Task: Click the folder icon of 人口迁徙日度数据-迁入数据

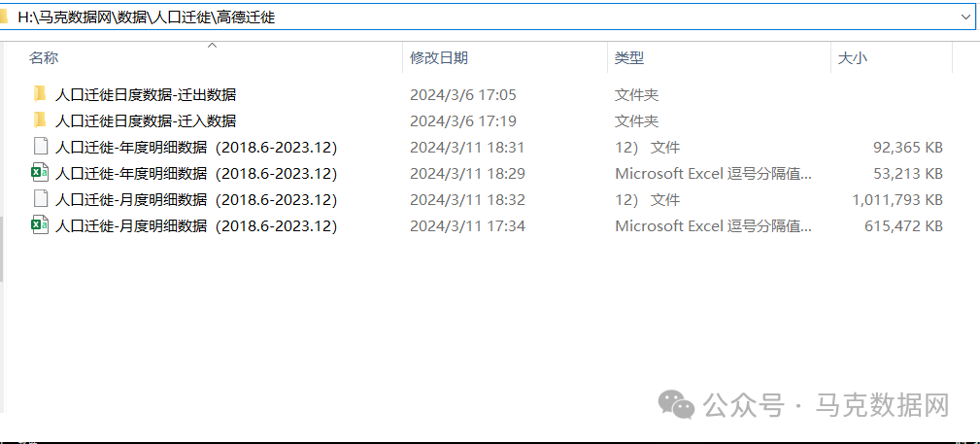Action: click(40, 120)
